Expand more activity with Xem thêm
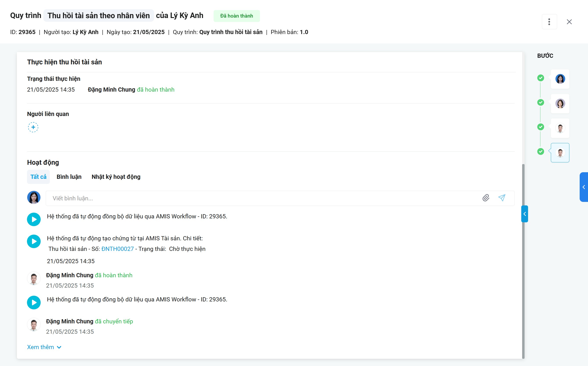Screen dimensions: 588x366 tap(44, 347)
